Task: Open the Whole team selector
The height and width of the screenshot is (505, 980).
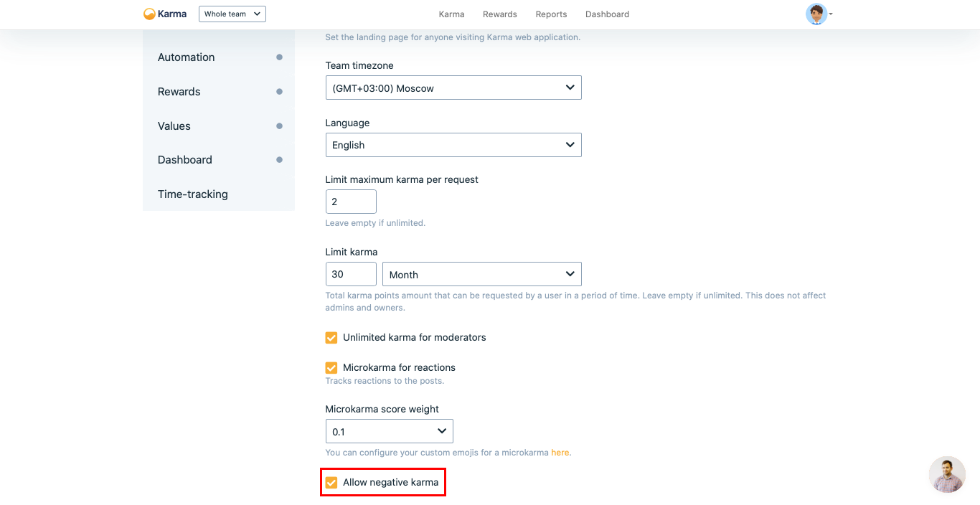Action: click(232, 14)
